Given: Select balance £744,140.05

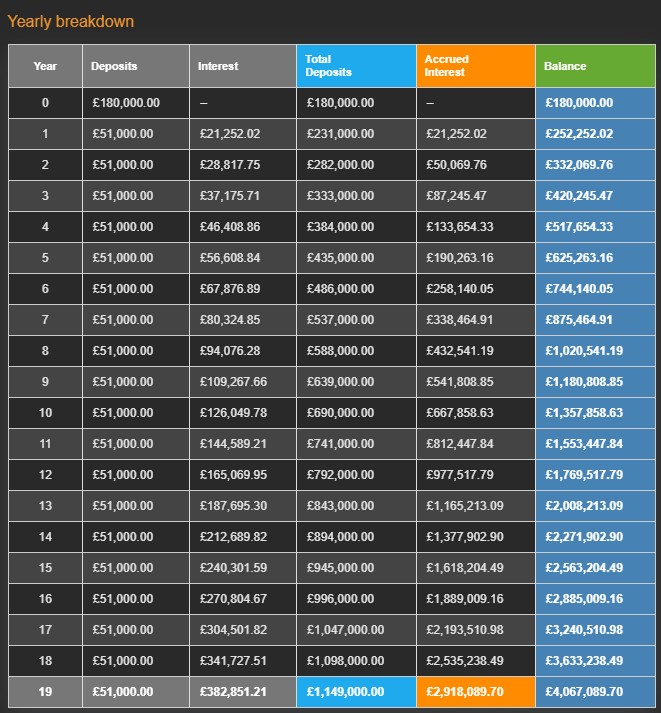Looking at the screenshot, I should pyautogui.click(x=579, y=289).
